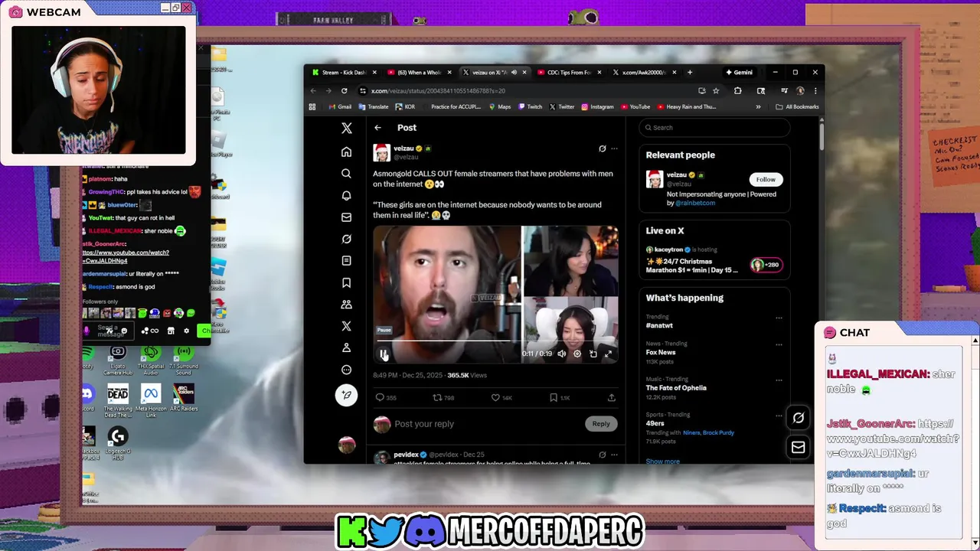Open options for Fate of Ophelia trend

point(779,380)
